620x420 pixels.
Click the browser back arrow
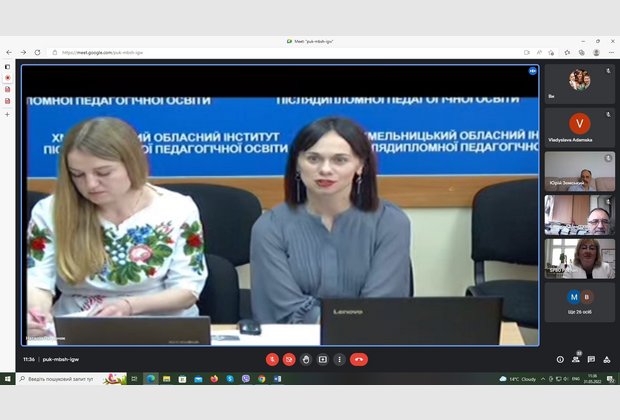coord(9,52)
